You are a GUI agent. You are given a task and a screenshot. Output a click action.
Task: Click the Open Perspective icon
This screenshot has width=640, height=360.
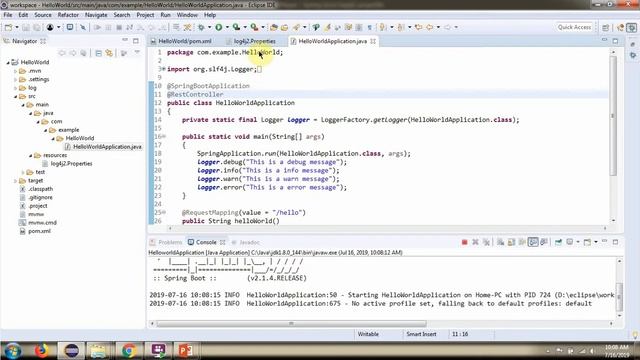coord(606,27)
